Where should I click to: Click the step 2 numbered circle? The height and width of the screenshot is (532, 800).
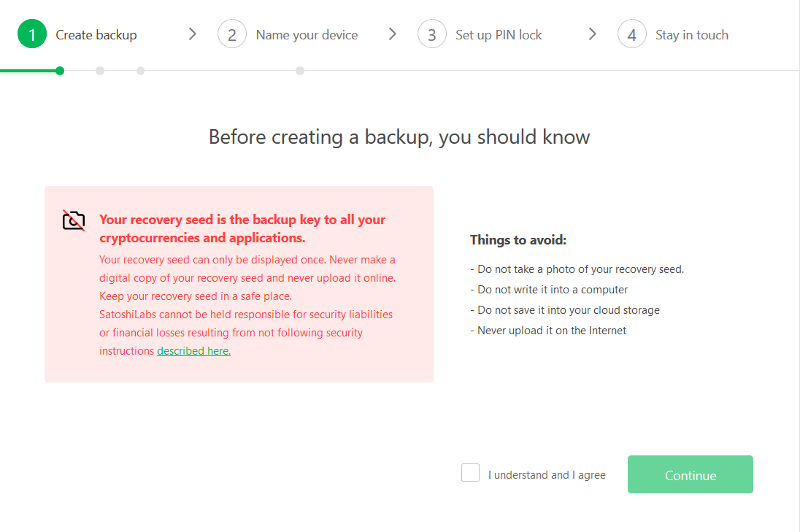232,34
